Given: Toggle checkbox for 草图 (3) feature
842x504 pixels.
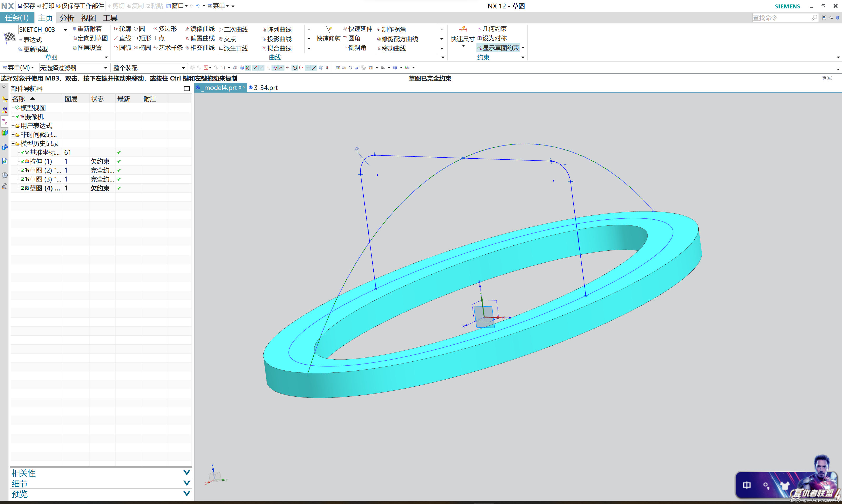Looking at the screenshot, I should [x=22, y=179].
